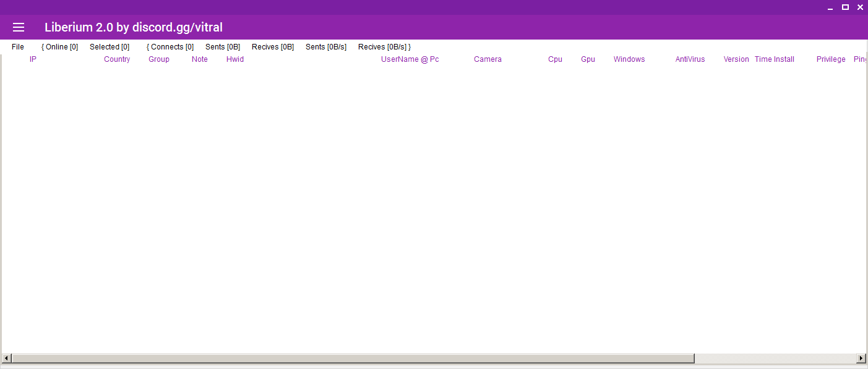Click the AntiVirus column header
Screen dimensions: 868x369
[690, 59]
